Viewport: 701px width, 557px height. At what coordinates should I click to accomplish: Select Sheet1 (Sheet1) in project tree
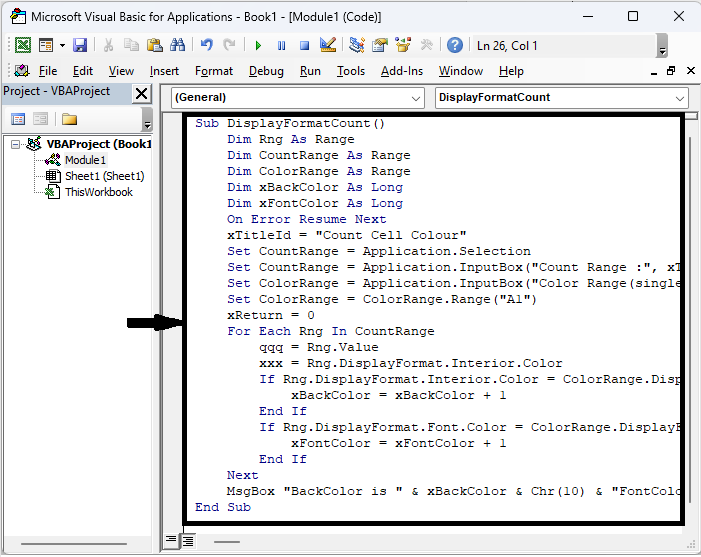[105, 176]
